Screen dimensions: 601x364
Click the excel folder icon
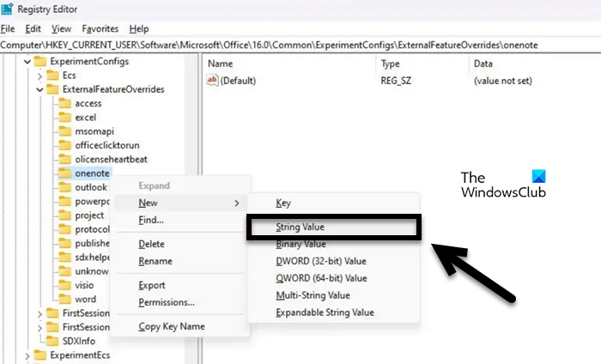tap(64, 118)
